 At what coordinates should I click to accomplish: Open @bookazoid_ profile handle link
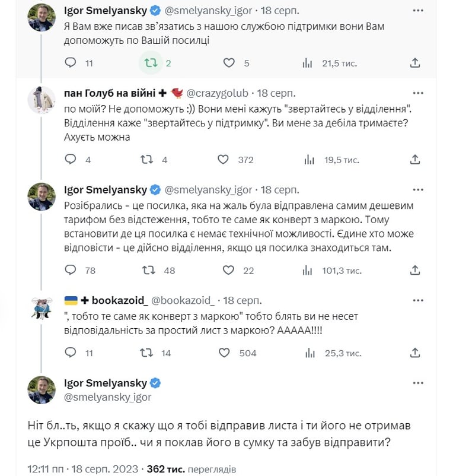[183, 300]
